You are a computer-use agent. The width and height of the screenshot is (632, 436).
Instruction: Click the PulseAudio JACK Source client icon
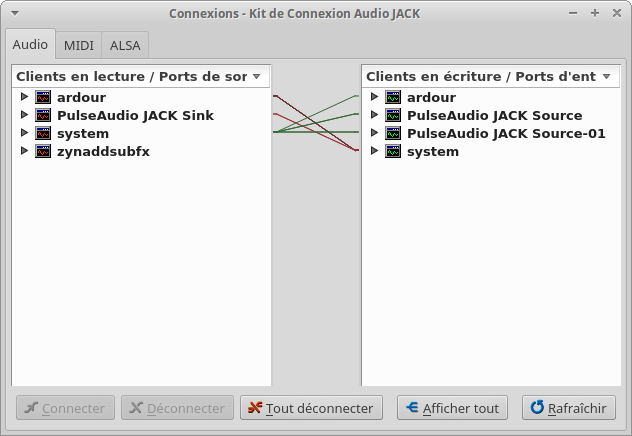(x=393, y=115)
